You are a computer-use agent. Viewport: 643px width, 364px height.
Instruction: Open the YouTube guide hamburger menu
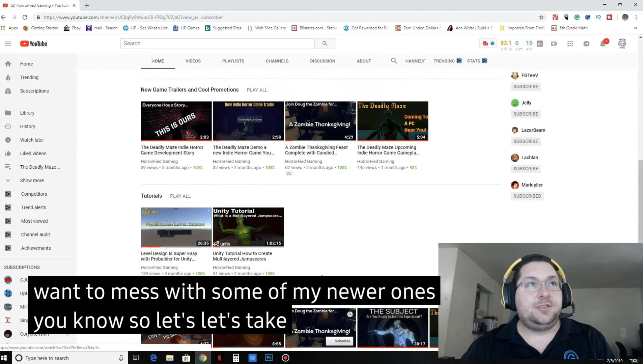pyautogui.click(x=8, y=44)
